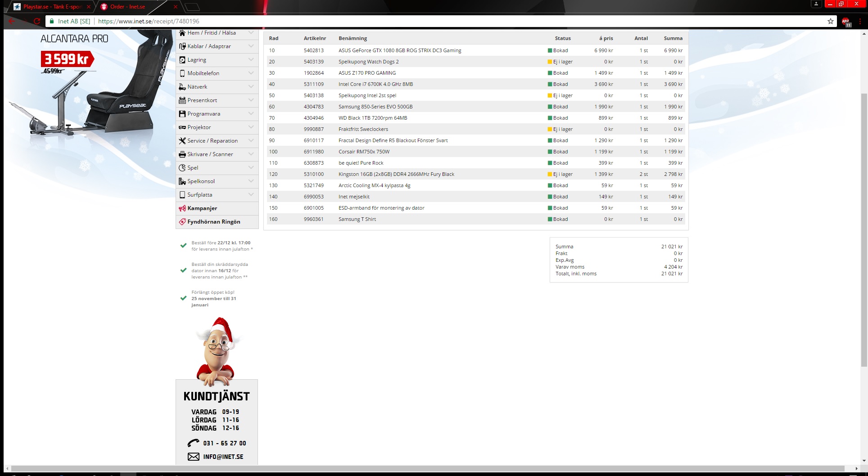Expand the Spelkonsol category chevron

pos(251,181)
